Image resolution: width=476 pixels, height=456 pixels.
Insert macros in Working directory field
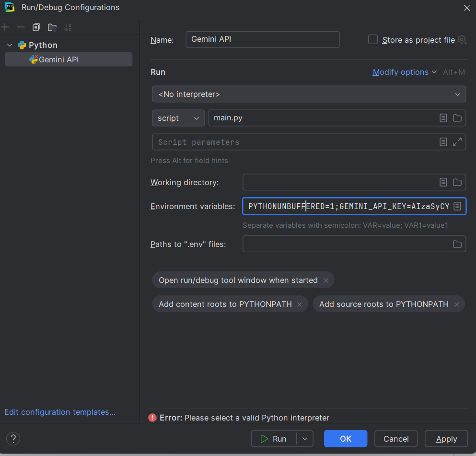(443, 182)
